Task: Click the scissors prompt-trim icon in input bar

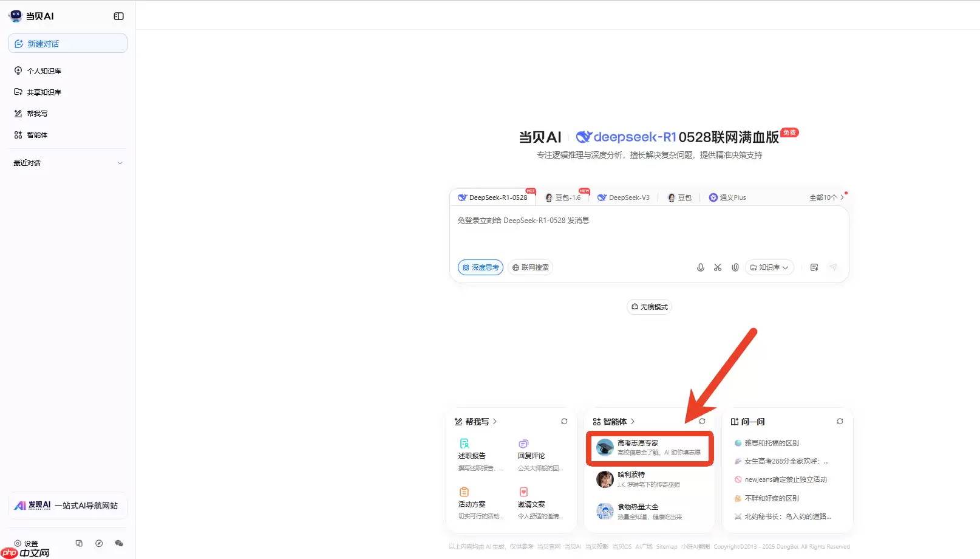Action: tap(718, 267)
